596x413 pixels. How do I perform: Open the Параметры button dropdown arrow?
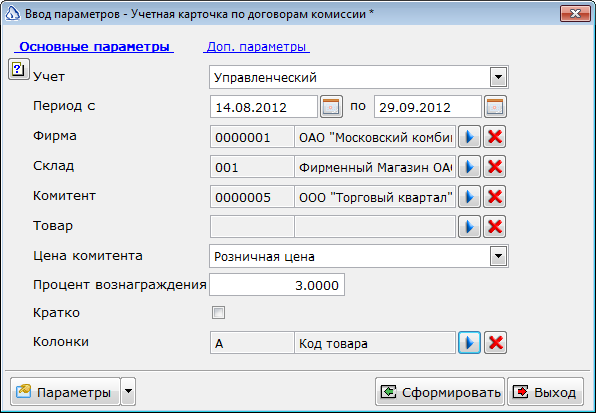coord(128,391)
